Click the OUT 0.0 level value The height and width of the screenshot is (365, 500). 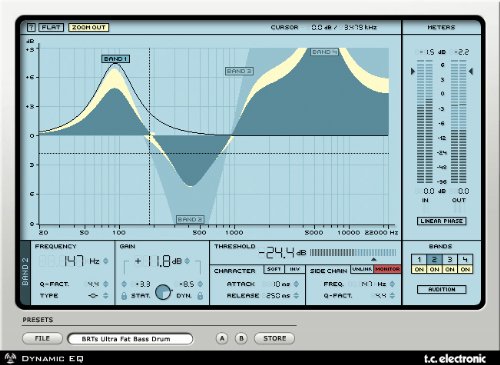pos(463,191)
